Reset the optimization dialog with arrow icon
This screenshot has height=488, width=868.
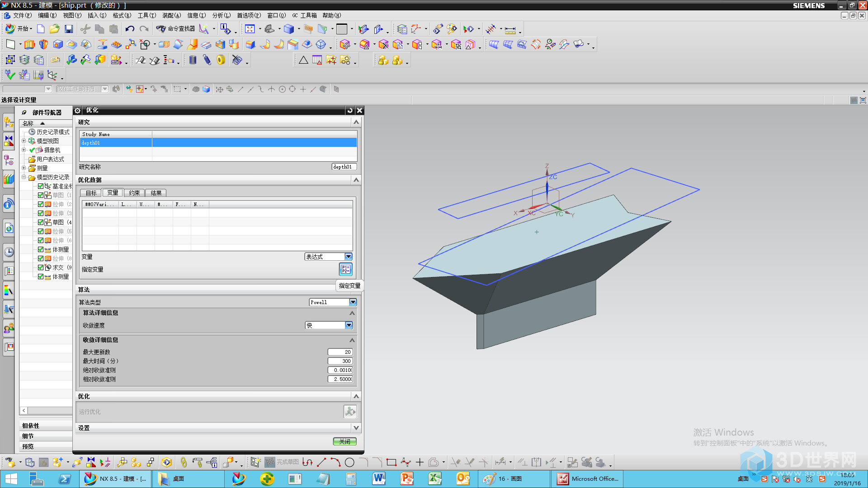tap(350, 110)
